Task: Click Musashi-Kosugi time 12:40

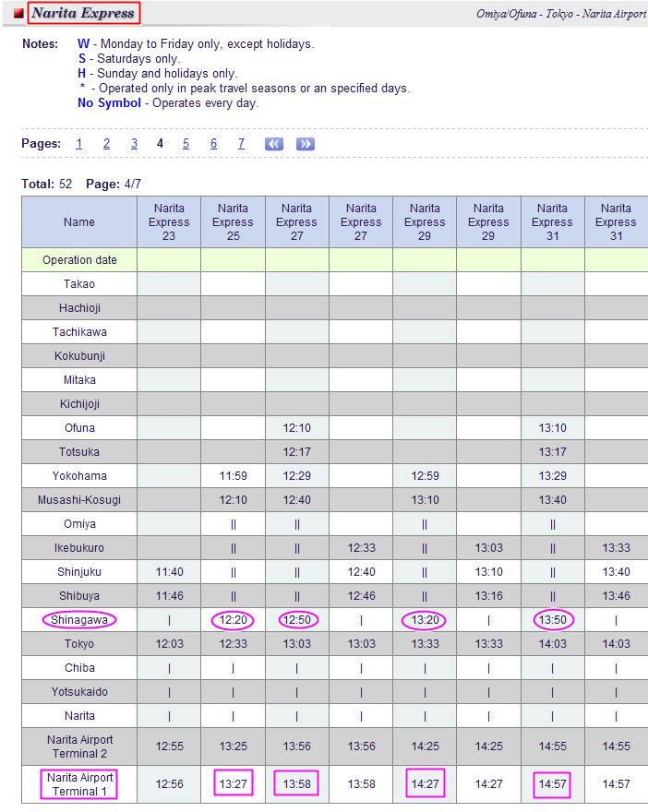Action: point(297,500)
